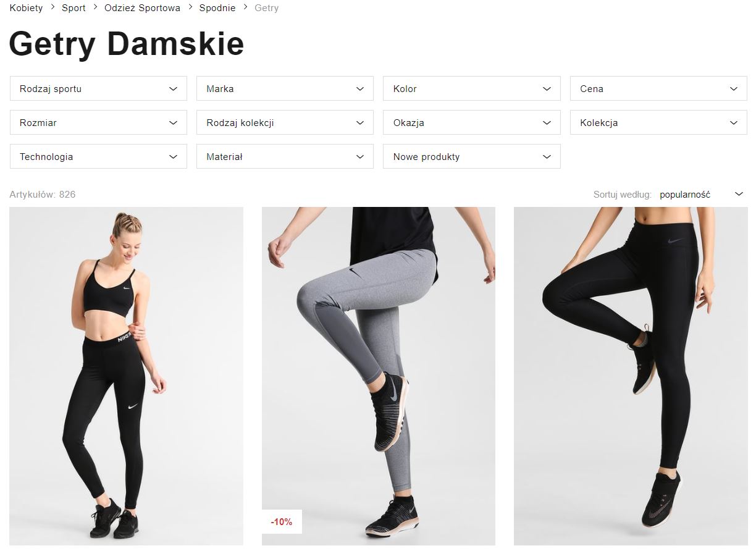Screen dimensions: 756x551
Task: Expand the Materiał filter
Action: (285, 156)
